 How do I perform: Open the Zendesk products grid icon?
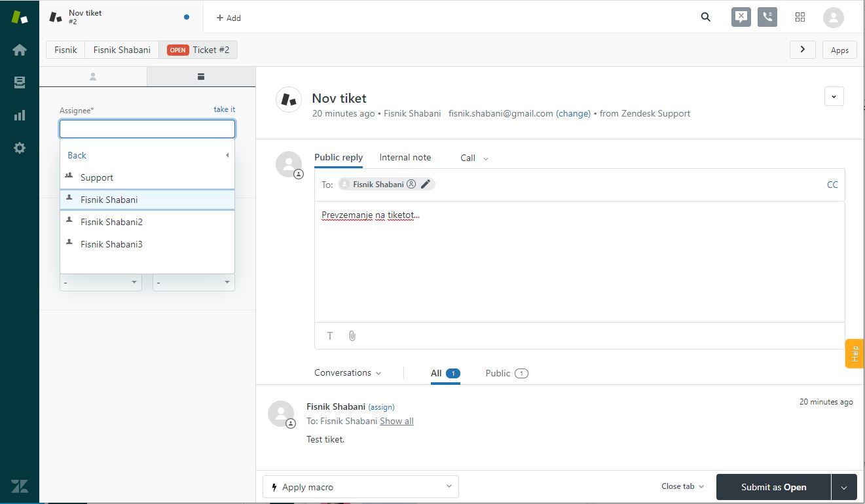(x=800, y=18)
